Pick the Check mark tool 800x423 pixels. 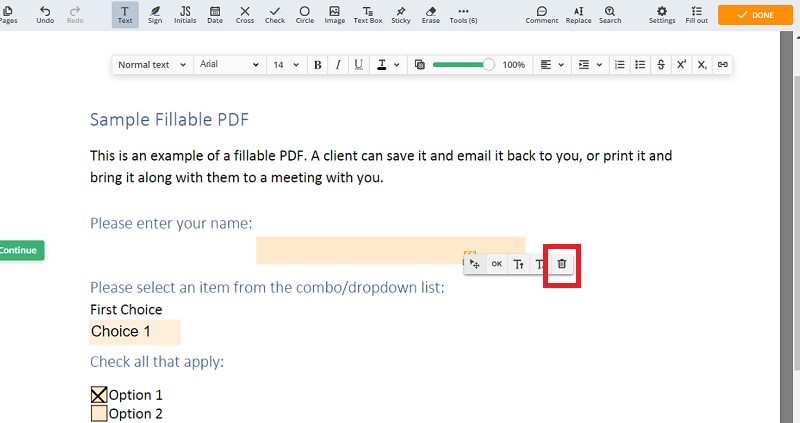point(275,15)
